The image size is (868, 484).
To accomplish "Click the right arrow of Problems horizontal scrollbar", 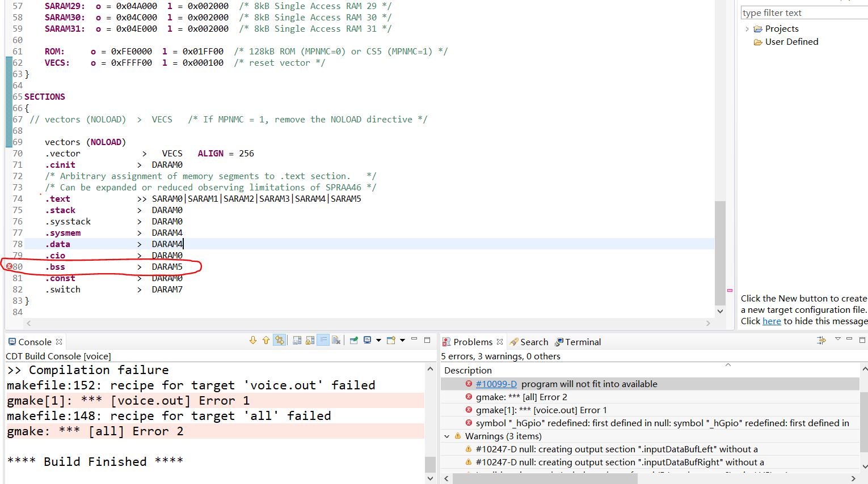I will [853, 479].
